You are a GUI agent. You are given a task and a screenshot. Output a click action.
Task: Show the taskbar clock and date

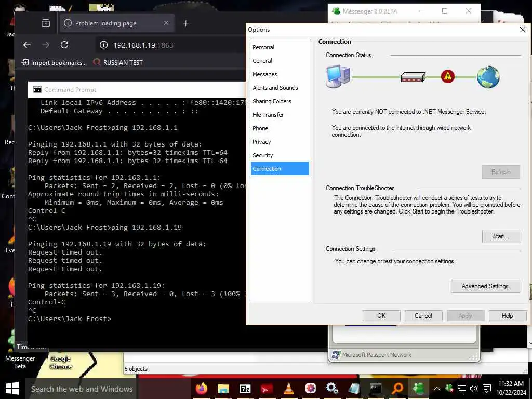point(511,388)
